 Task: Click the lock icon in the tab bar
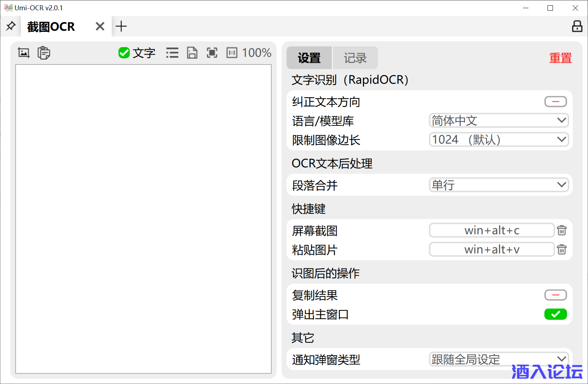click(x=577, y=26)
